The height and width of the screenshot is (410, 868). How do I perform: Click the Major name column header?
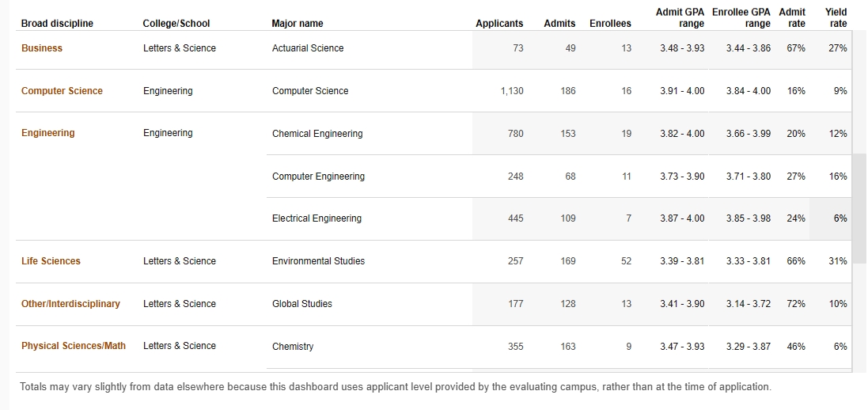click(x=298, y=24)
